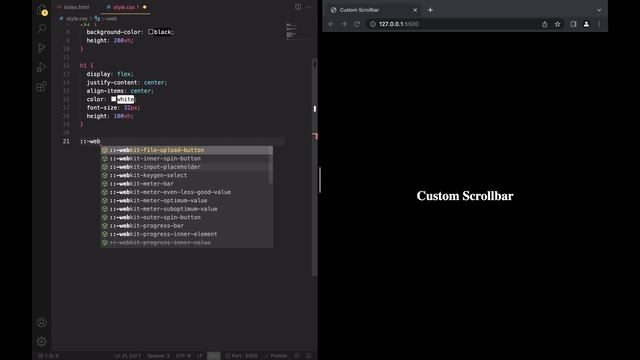Open editor More Actions ellipsis
Viewport: 640px width, 360px height.
click(x=309, y=7)
